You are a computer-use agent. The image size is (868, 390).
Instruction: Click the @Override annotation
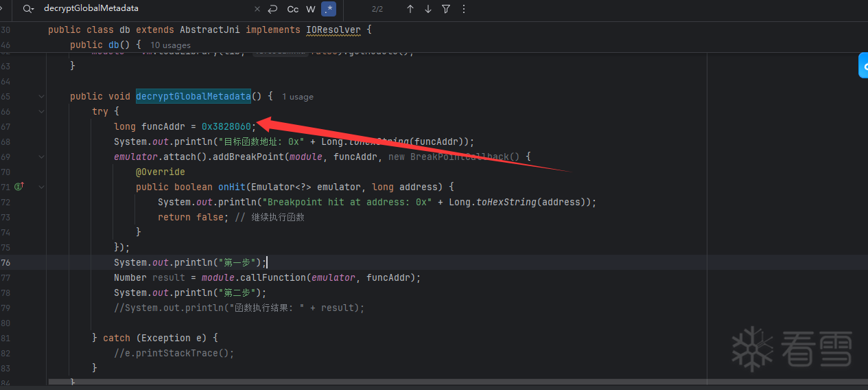click(161, 172)
